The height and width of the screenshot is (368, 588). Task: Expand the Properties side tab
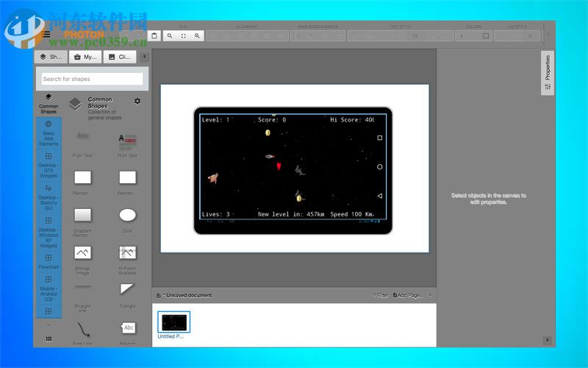[x=548, y=73]
